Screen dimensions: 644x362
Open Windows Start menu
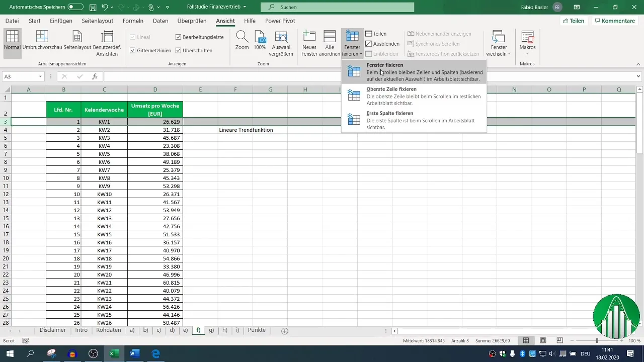point(10,353)
